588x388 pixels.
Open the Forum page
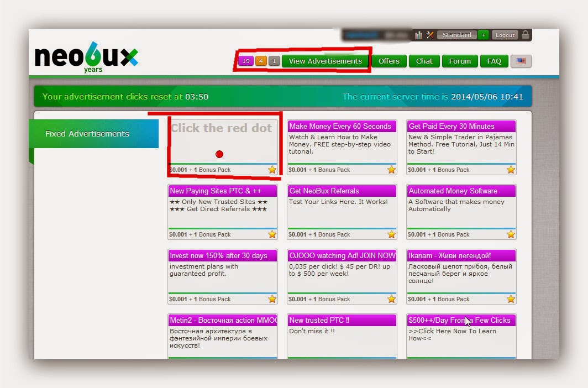(460, 61)
